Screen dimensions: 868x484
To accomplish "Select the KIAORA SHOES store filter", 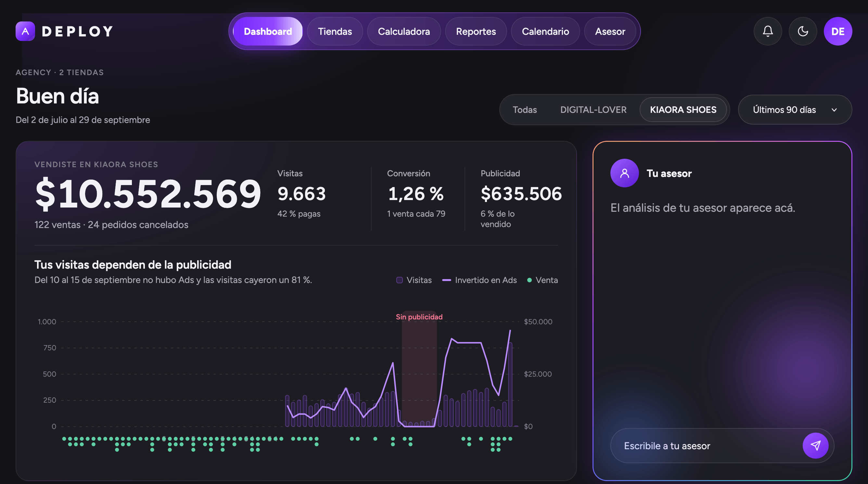I will [x=683, y=110].
